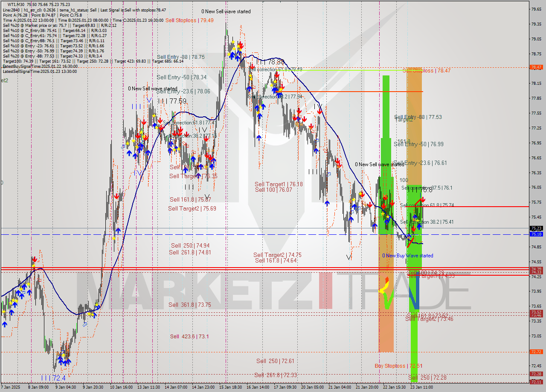Click the 'Sell Entry -23.6 | 76.61' label

click(420, 163)
